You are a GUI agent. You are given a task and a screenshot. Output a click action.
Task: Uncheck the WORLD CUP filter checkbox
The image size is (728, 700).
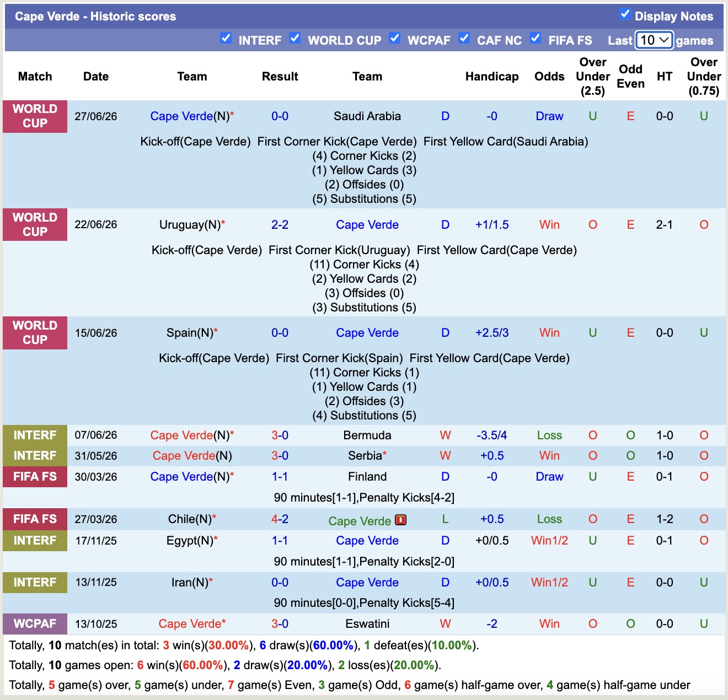tap(295, 38)
